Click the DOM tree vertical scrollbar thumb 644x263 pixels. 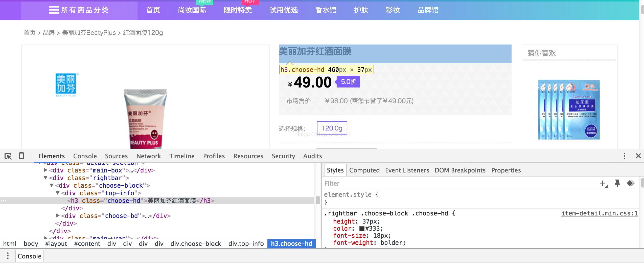click(318, 200)
